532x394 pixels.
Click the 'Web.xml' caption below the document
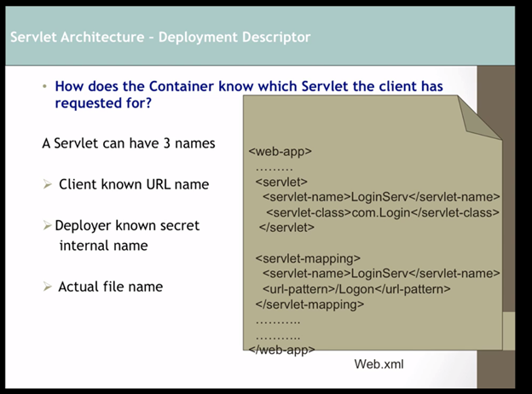pyautogui.click(x=379, y=364)
